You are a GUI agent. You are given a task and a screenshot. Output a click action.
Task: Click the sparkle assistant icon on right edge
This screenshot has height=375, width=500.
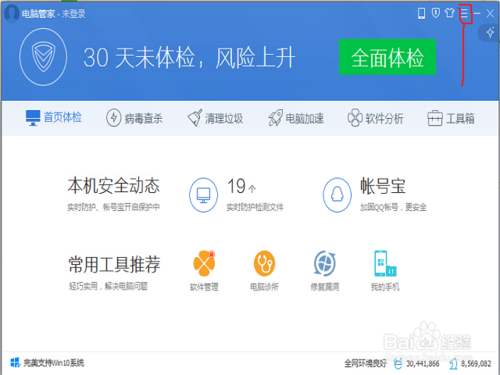(x=490, y=33)
